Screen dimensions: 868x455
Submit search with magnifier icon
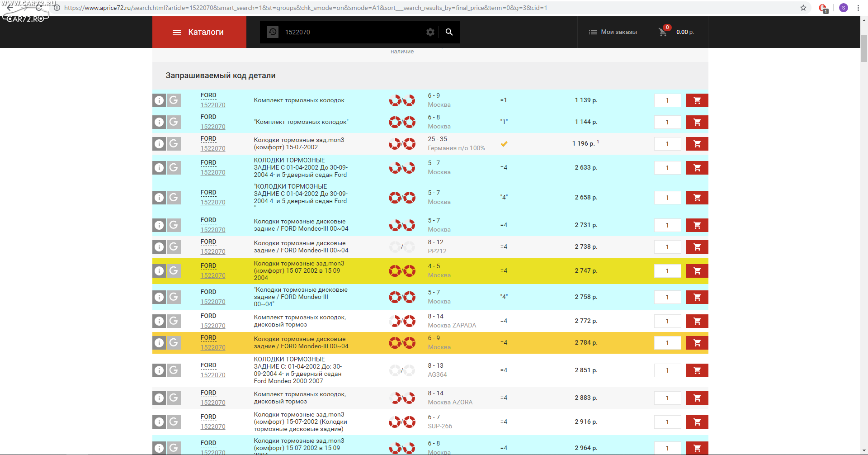449,32
